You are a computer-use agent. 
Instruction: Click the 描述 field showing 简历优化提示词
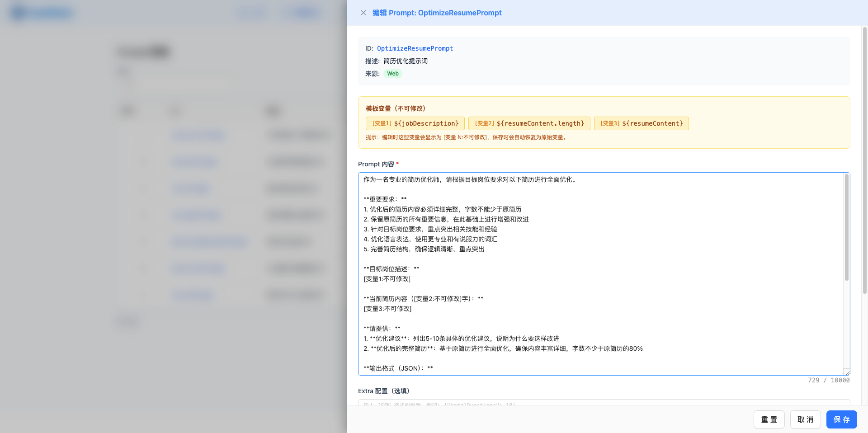tap(397, 61)
